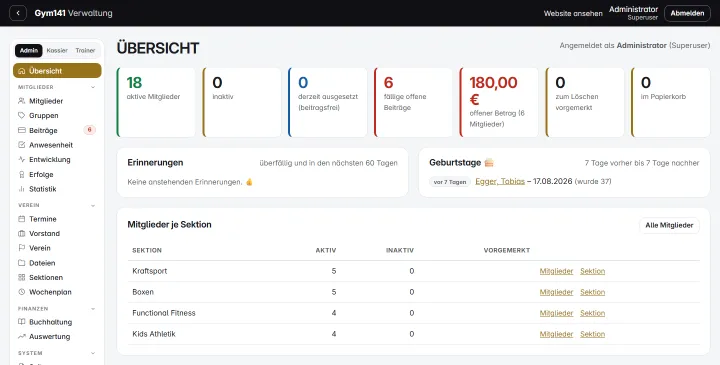Click the Functional Fitness section name

click(x=164, y=313)
